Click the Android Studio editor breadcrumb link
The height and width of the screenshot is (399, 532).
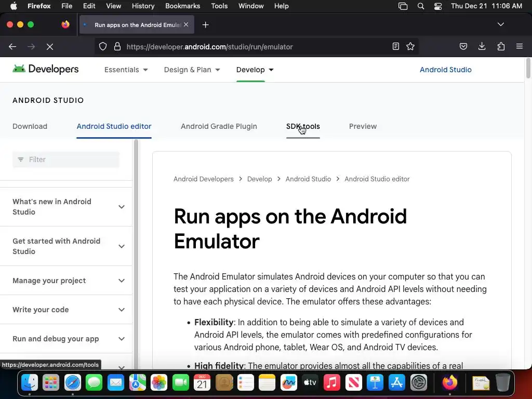[377, 179]
